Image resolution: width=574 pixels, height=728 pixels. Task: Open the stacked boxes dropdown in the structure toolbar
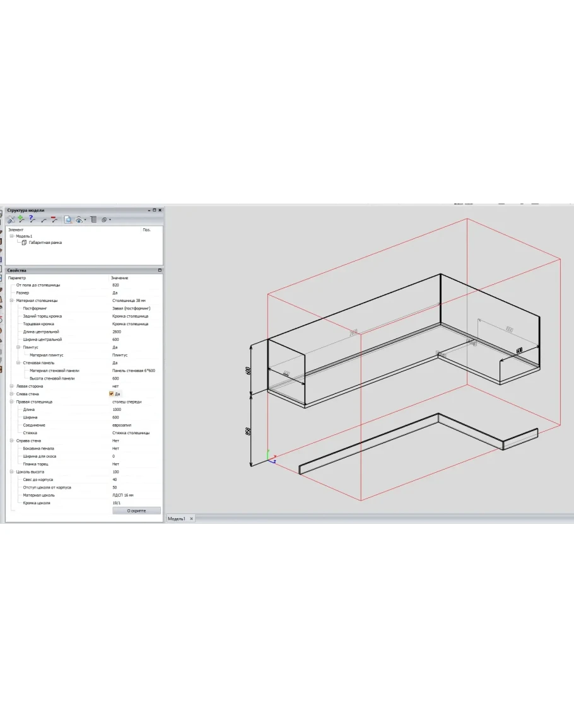point(106,220)
